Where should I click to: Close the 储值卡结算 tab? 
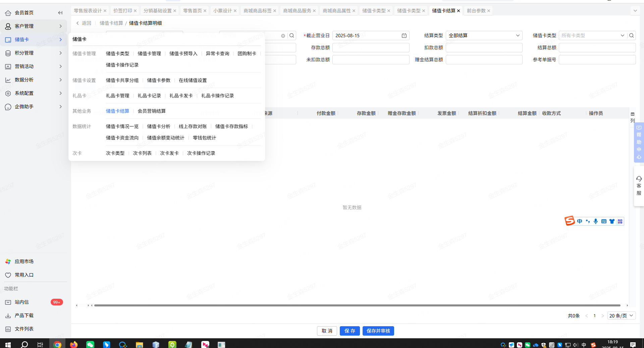459,11
